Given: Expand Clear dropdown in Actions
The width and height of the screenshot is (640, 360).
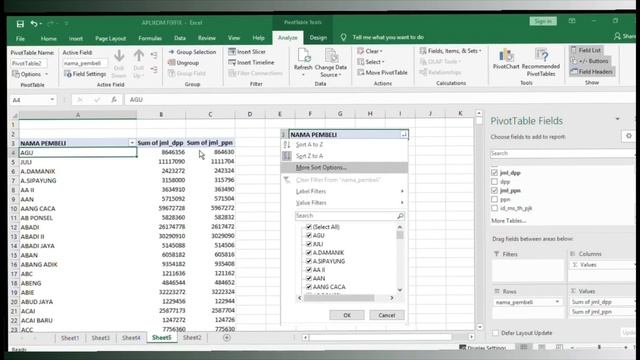Looking at the screenshot, I should [380, 51].
